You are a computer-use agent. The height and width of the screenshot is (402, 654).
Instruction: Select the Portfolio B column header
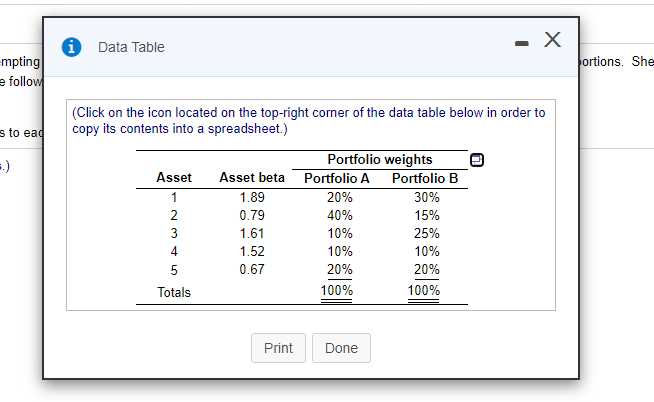point(425,178)
